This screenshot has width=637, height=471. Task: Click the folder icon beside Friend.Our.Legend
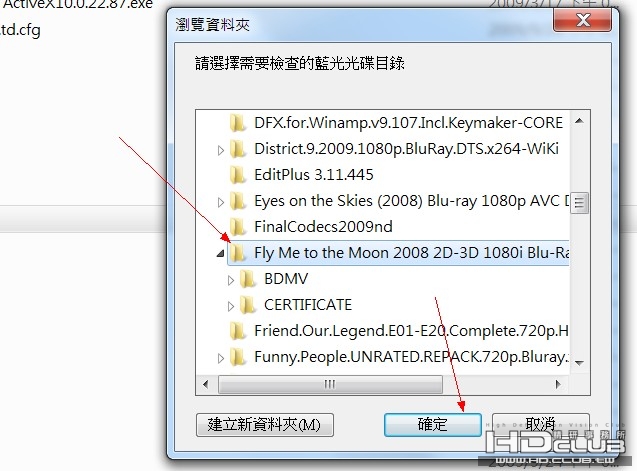click(237, 331)
